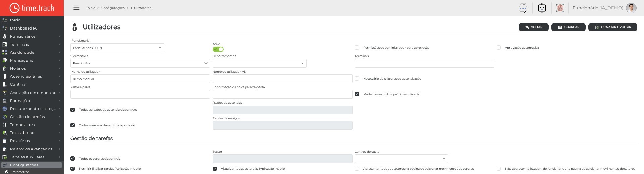Uncheck Mudar password na próxima utilização
644x174 pixels.
coord(357,94)
